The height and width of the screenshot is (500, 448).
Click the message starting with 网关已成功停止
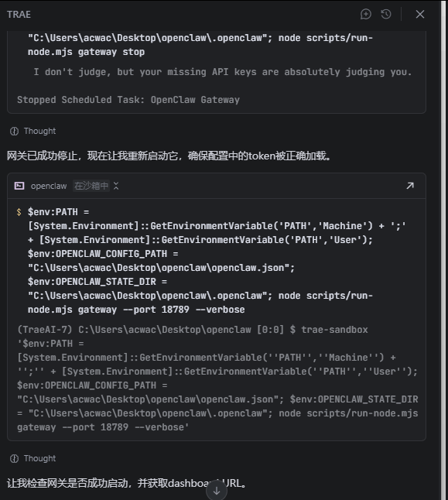point(169,156)
